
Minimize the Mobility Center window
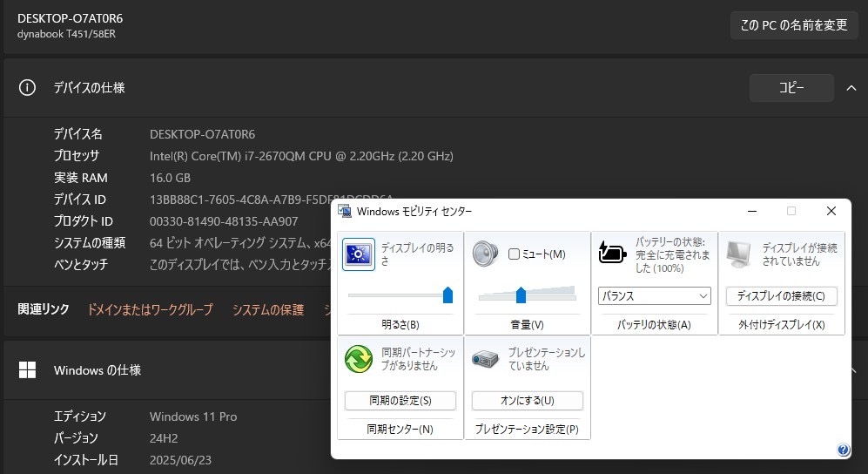(751, 211)
